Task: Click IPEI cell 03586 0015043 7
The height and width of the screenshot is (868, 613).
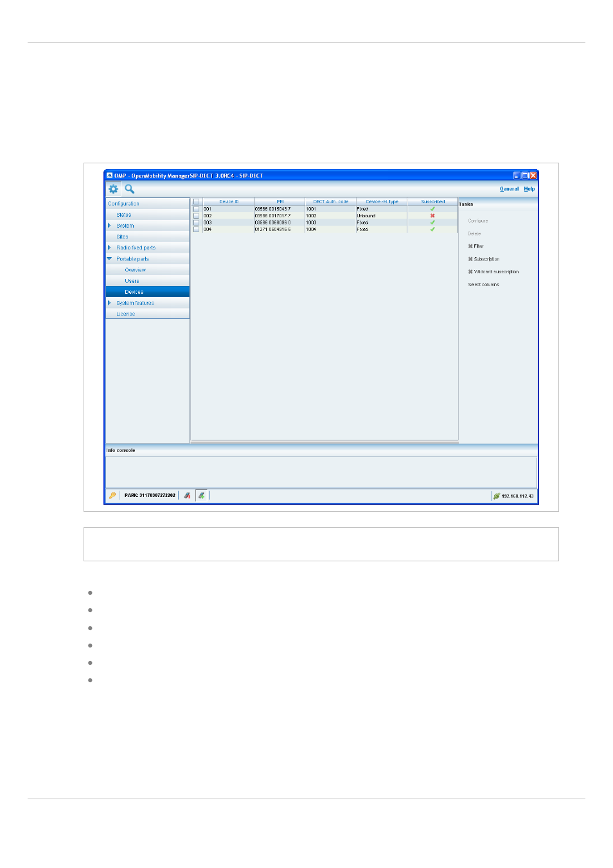Action: (x=280, y=209)
